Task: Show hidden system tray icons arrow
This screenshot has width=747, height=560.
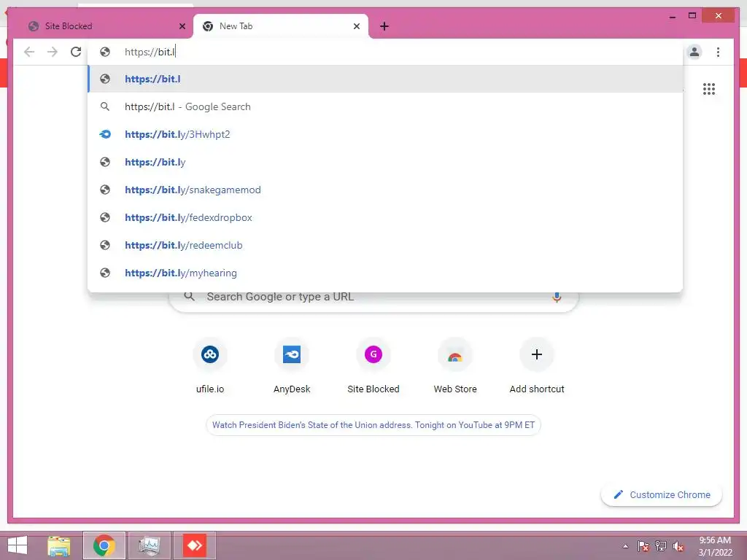Action: click(x=625, y=546)
